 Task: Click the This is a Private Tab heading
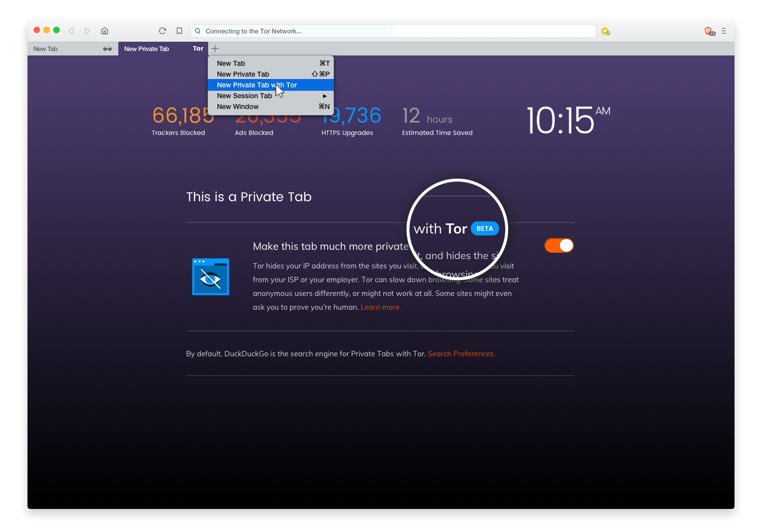(x=249, y=197)
